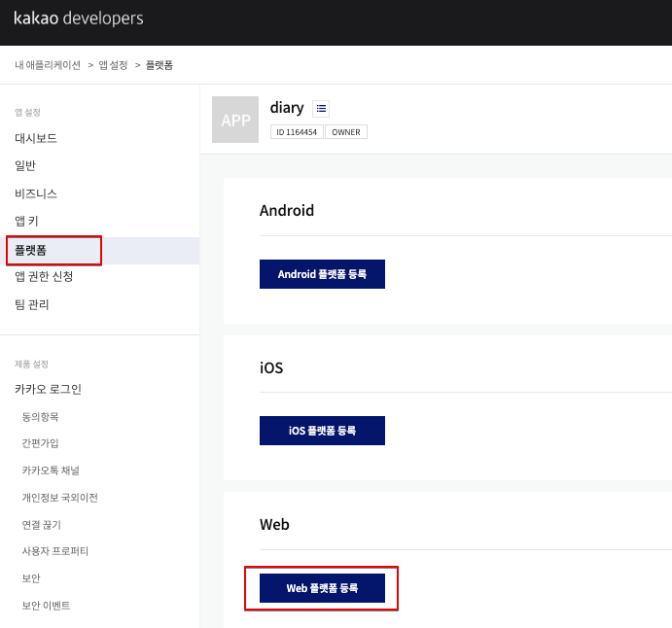The image size is (672, 628).
Task: Open 동의항목 submenu
Action: click(40, 417)
